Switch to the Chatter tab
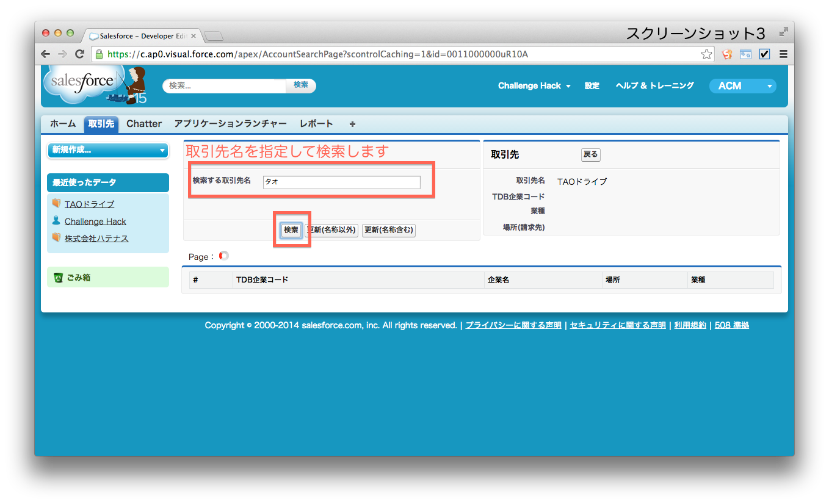 [x=144, y=124]
